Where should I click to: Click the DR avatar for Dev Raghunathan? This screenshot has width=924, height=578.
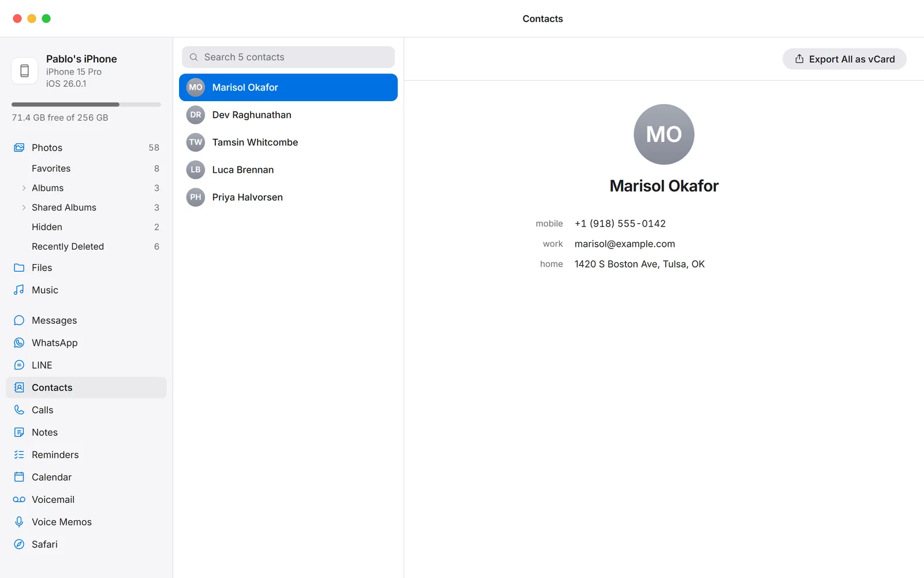pyautogui.click(x=196, y=114)
